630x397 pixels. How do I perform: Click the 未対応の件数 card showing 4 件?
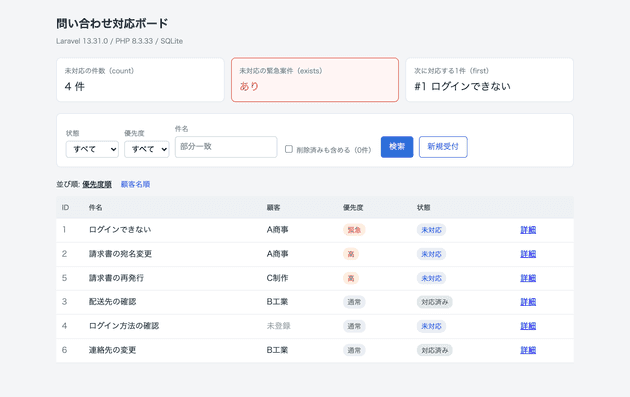tap(140, 80)
